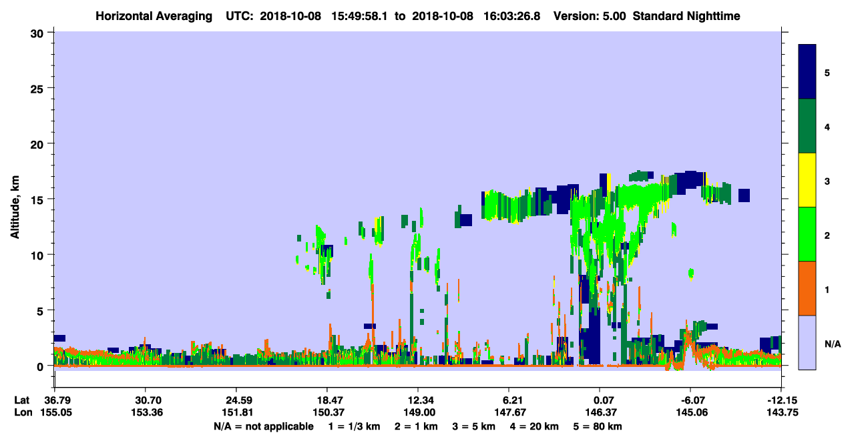Click the colorbar label '5'

coord(827,73)
